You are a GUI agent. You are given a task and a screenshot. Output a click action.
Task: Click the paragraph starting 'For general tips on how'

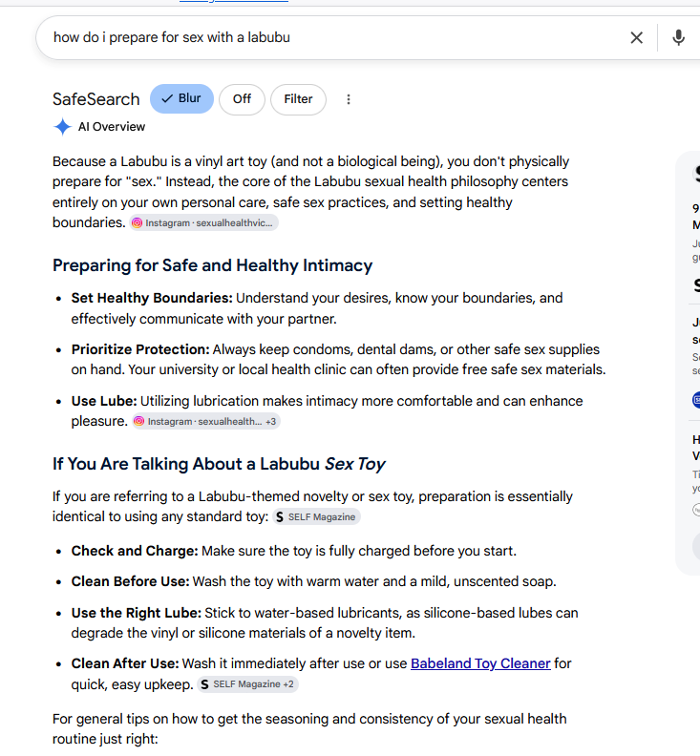[x=309, y=729]
